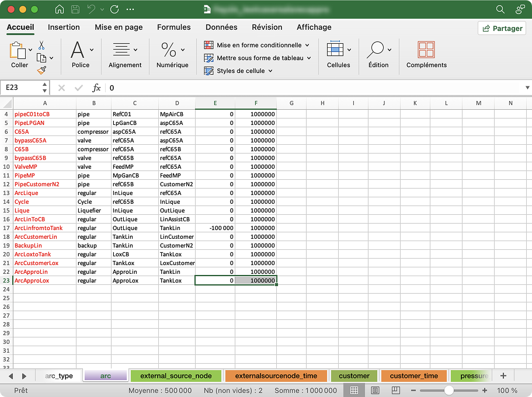This screenshot has height=397, width=532.
Task: Click the zoom out minus button
Action: click(413, 391)
